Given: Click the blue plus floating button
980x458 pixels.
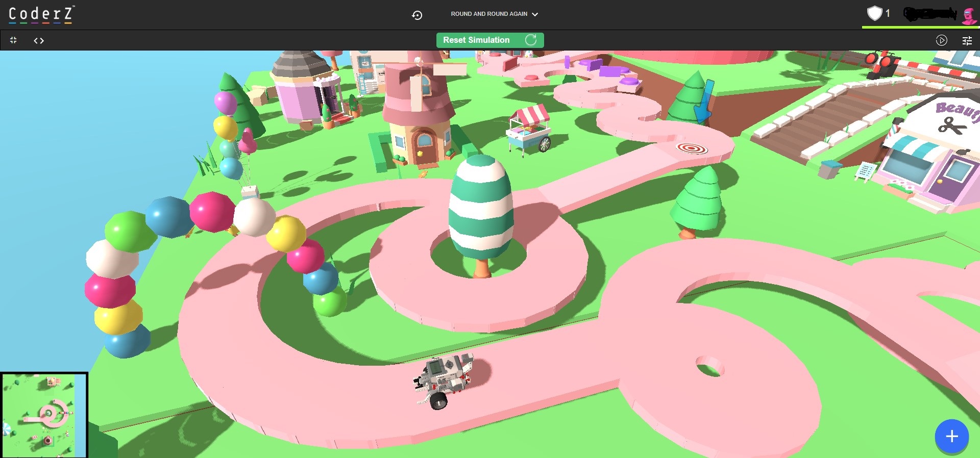Looking at the screenshot, I should tap(951, 436).
